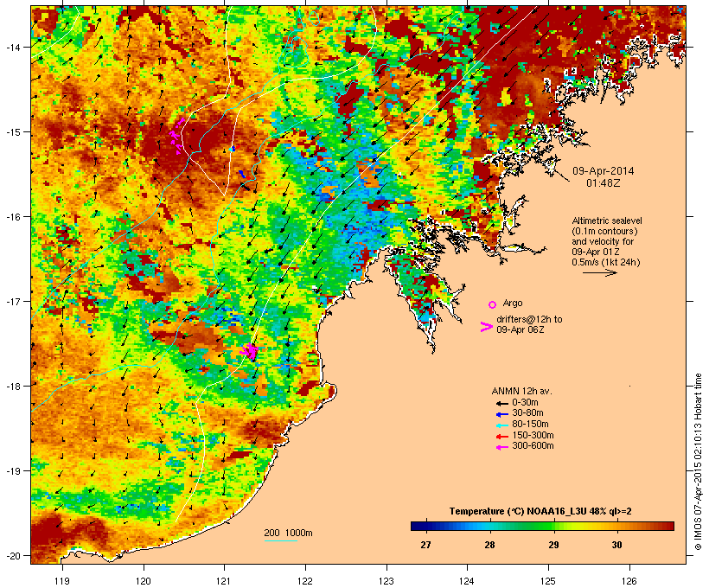Click longitude axis label 119
The width and height of the screenshot is (709, 588).
(x=62, y=581)
